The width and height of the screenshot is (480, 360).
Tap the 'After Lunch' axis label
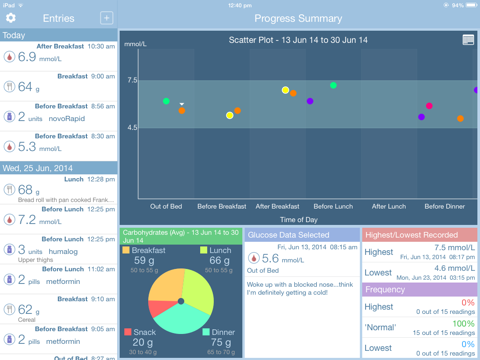389,206
